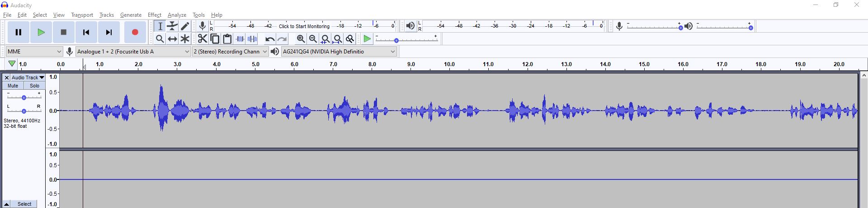Select the Envelope tool
The width and height of the screenshot is (868, 208).
(x=172, y=26)
